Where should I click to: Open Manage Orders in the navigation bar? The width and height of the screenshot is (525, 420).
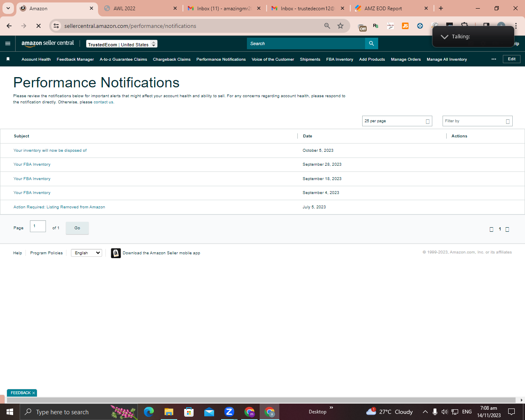(x=406, y=59)
